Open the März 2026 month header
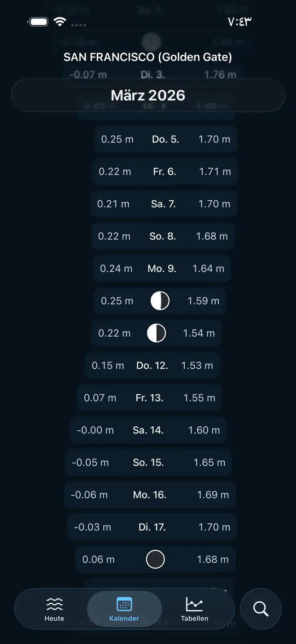This screenshot has height=644, width=296. click(x=148, y=95)
